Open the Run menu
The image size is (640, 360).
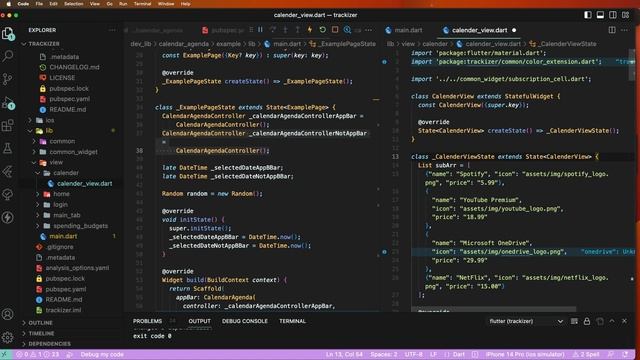pyautogui.click(x=123, y=4)
